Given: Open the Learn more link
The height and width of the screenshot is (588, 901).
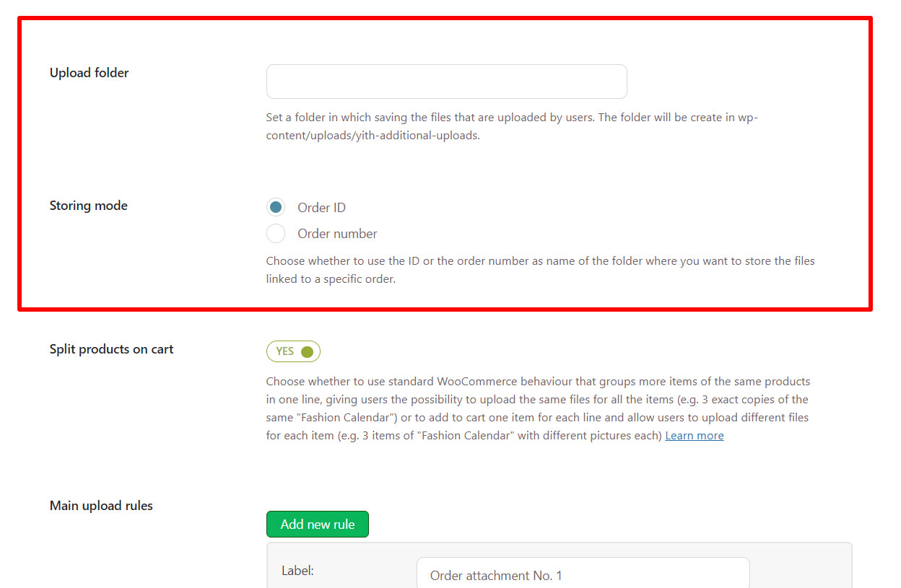Looking at the screenshot, I should [x=695, y=436].
